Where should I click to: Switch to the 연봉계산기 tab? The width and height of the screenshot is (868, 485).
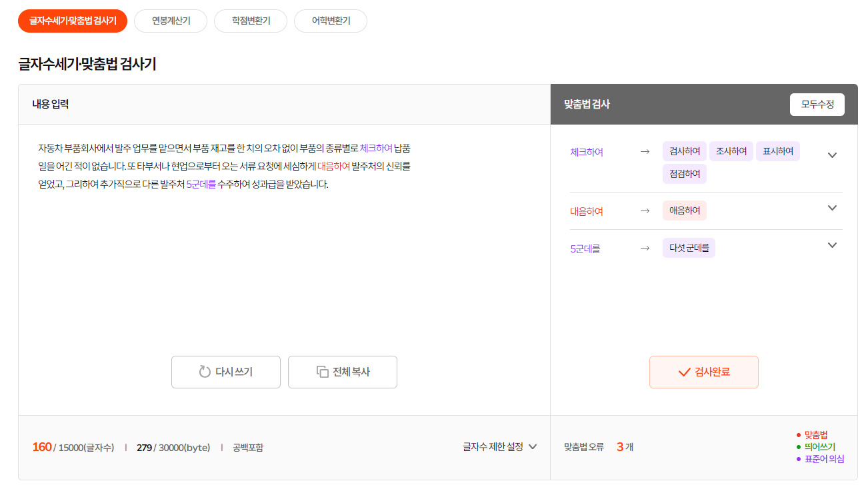pos(171,21)
